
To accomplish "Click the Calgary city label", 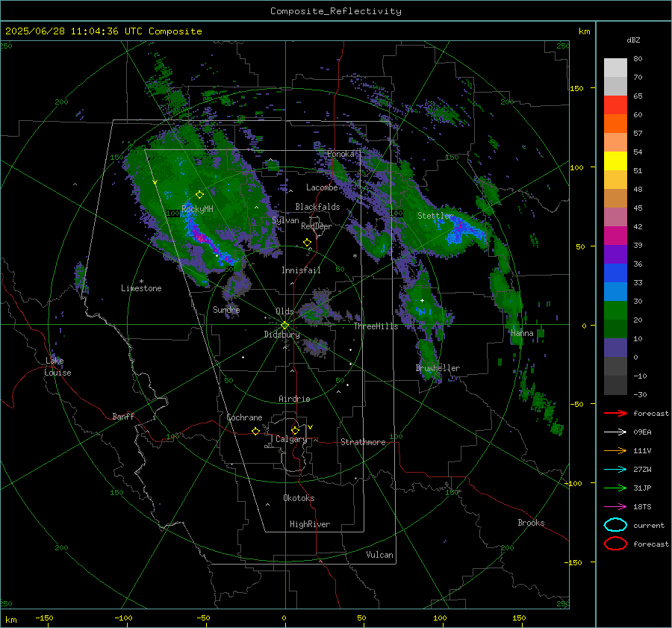I will pos(291,439).
